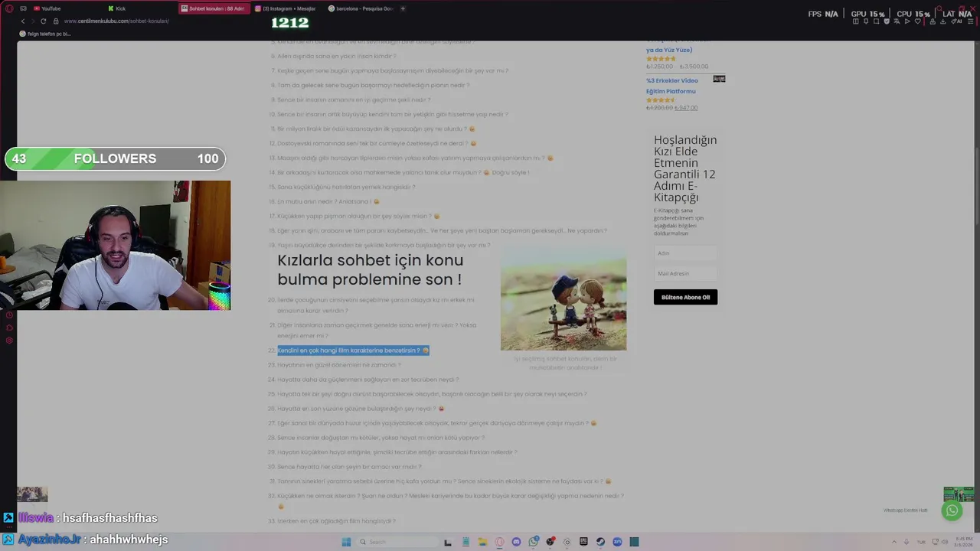Screen dimensions: 980x551
Task: Click the Mail Adresin input field
Action: 685,273
